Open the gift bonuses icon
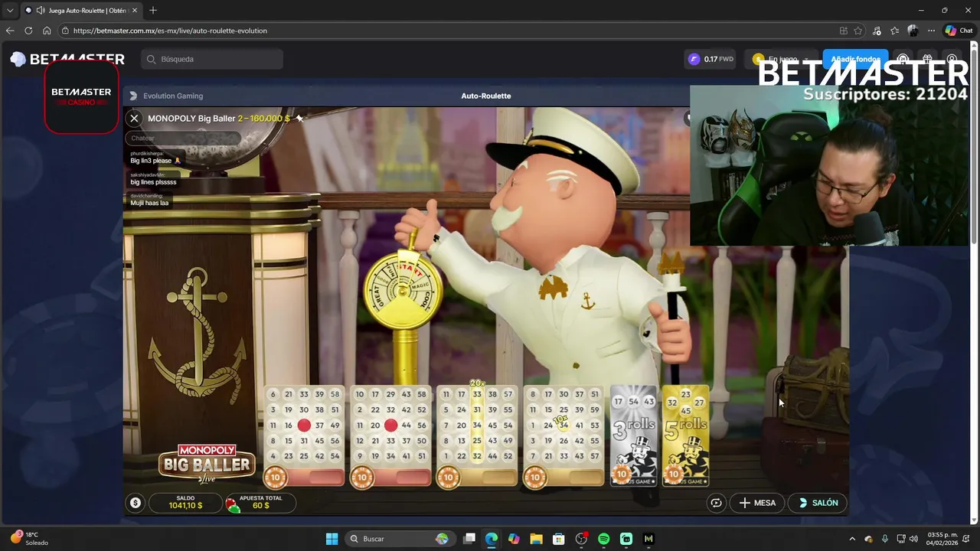The height and width of the screenshot is (551, 980). click(x=927, y=59)
